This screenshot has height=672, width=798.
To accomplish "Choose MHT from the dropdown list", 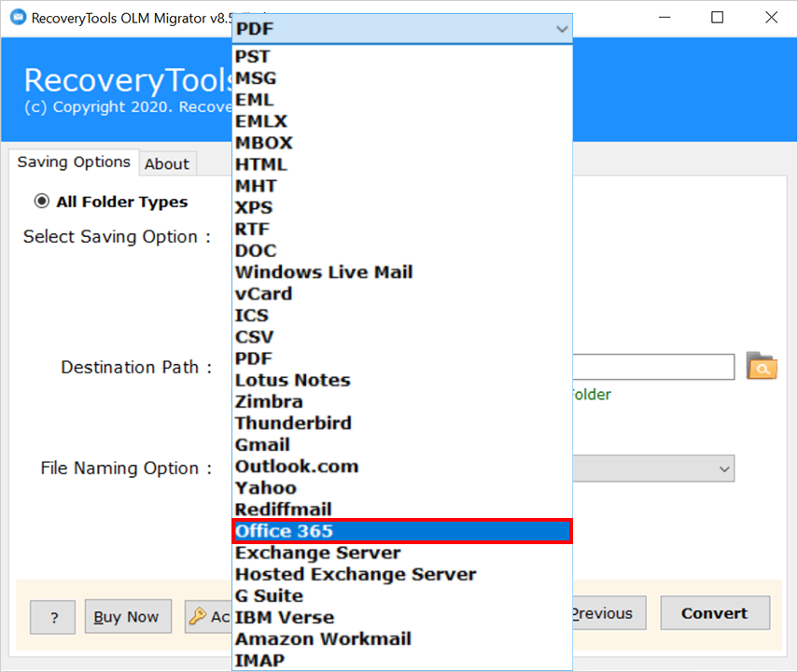I will coord(402,186).
